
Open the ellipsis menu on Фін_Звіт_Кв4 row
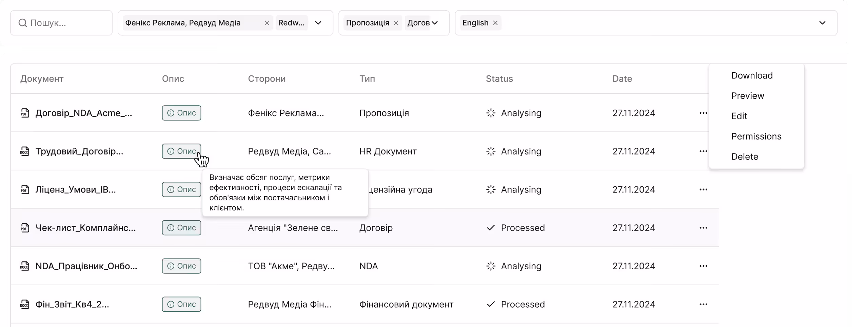coord(704,304)
